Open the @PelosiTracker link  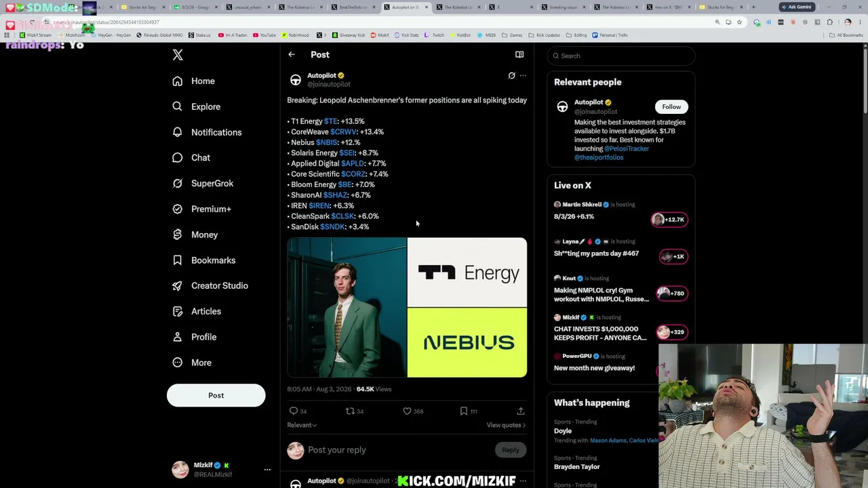click(x=627, y=148)
